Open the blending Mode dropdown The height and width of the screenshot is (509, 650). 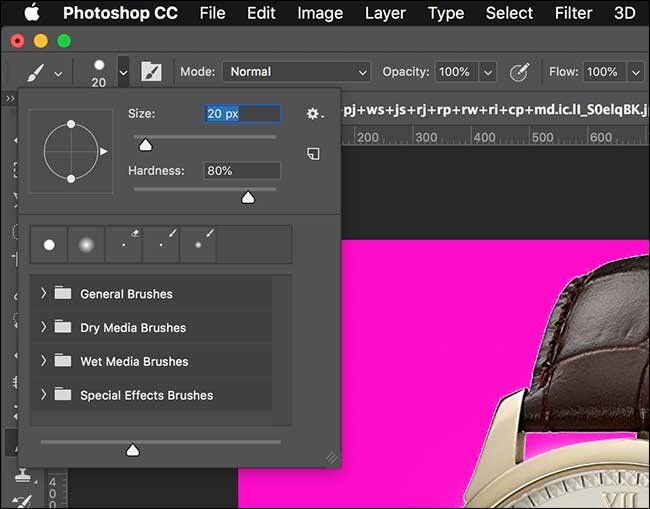coord(296,72)
